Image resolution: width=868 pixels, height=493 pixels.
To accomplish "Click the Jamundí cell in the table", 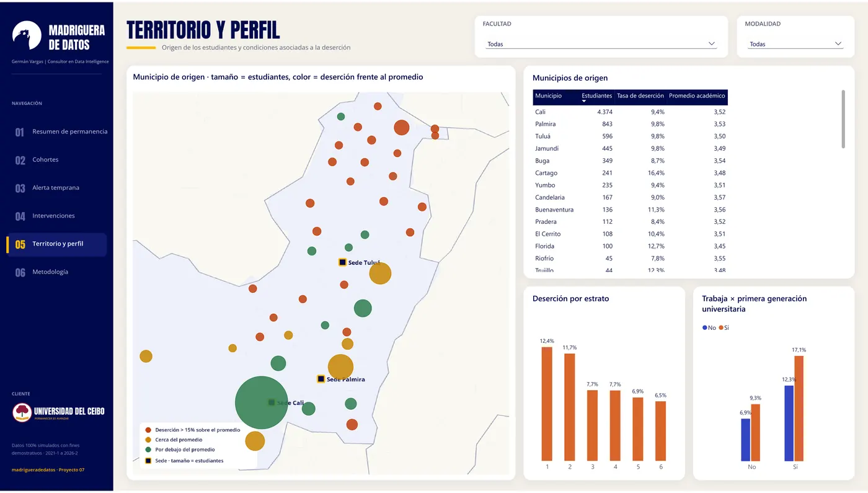I will (x=547, y=149).
